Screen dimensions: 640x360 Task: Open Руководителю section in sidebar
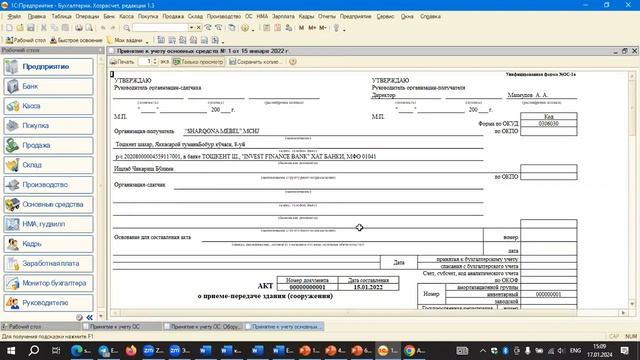49,303
